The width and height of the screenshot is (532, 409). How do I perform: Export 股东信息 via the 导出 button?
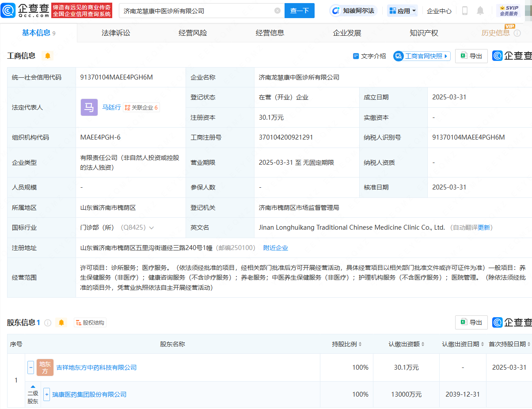(471, 322)
